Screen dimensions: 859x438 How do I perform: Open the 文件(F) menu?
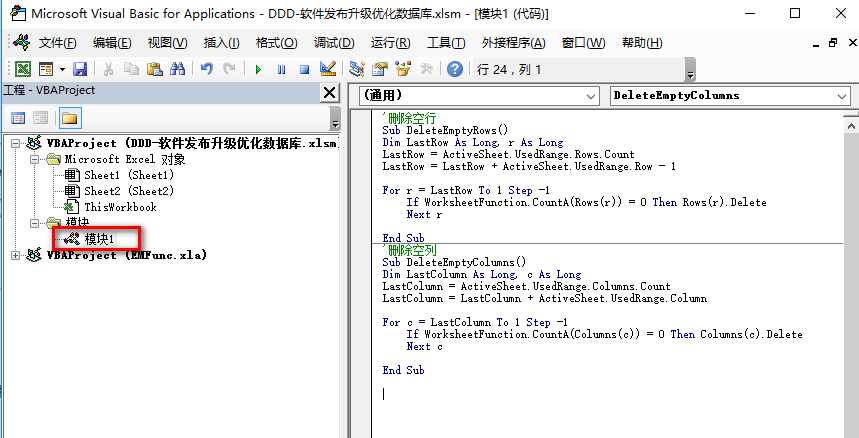(58, 43)
